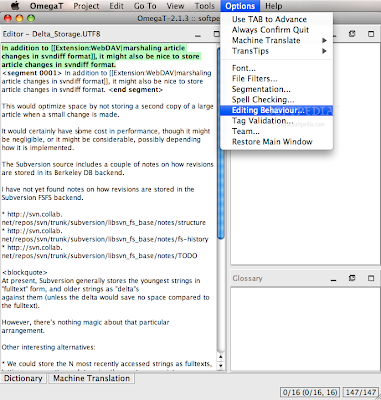Toggle Always Confirm Quit option
Screen dimensions: 381x400
(x=276, y=30)
